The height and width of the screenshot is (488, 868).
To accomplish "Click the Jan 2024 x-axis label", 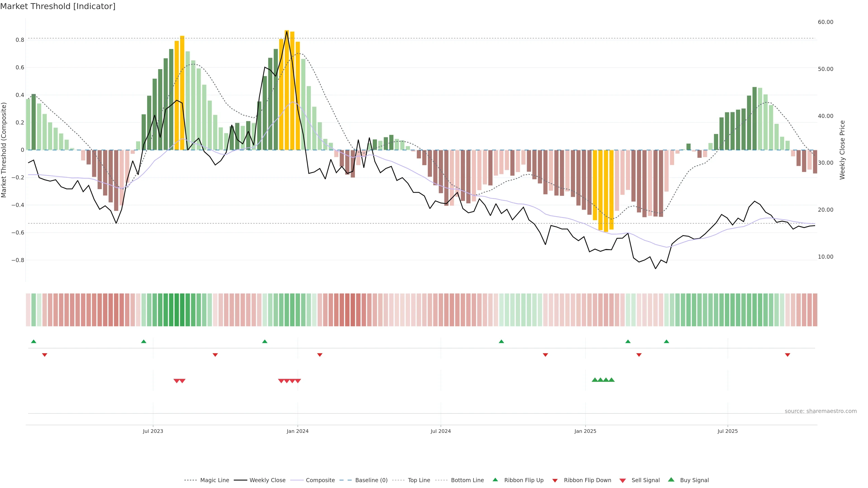I will pos(297,431).
